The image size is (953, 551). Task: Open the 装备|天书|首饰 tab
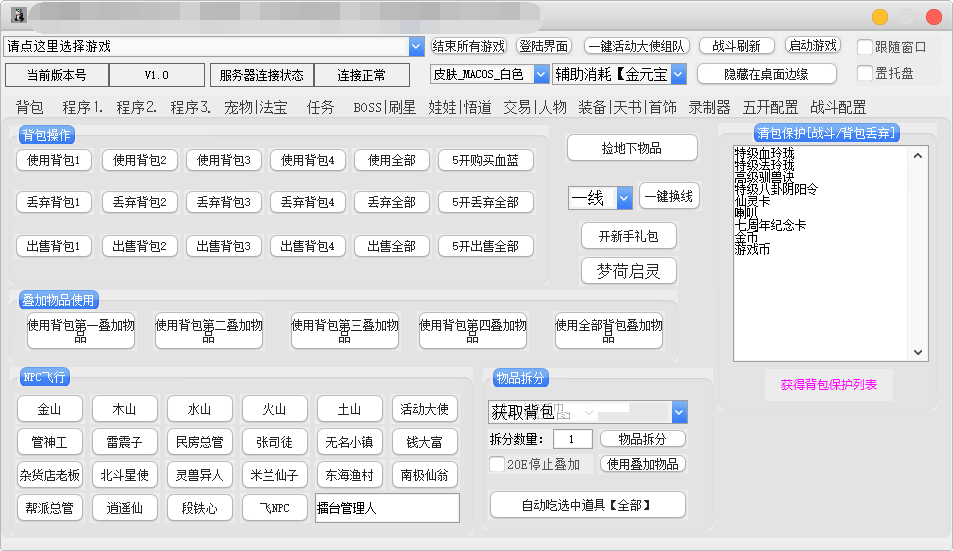(x=627, y=108)
